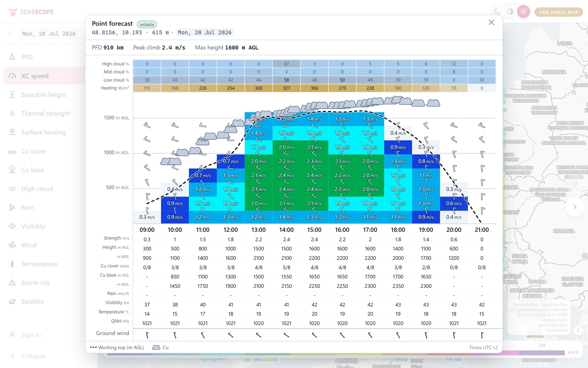Select the 14:00 time column header
The image size is (588, 368).
coord(286,230)
